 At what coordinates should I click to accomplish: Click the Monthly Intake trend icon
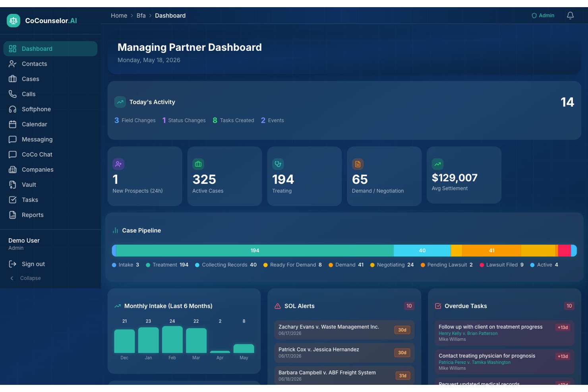[x=118, y=306]
